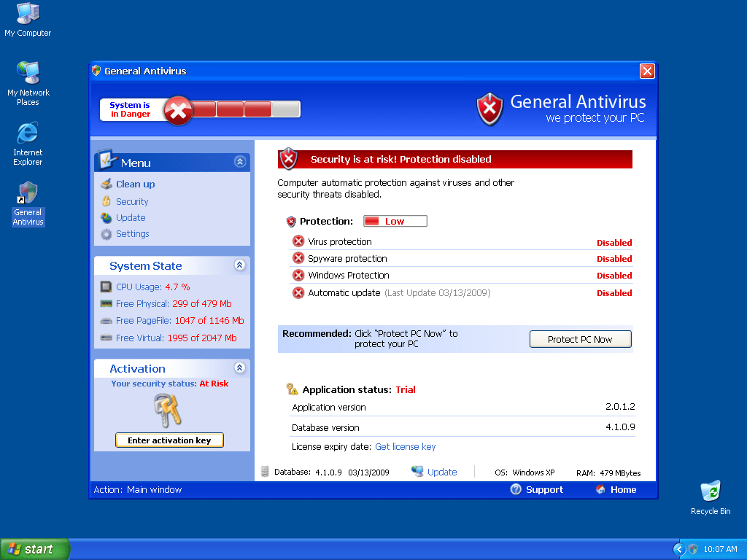This screenshot has width=747, height=560.
Task: Click the Protection level Low indicator
Action: point(395,221)
